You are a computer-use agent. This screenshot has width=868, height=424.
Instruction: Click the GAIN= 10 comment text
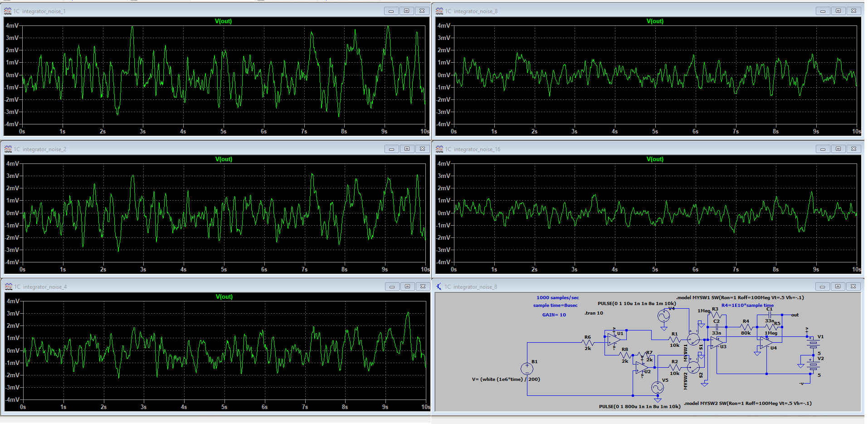coord(554,315)
